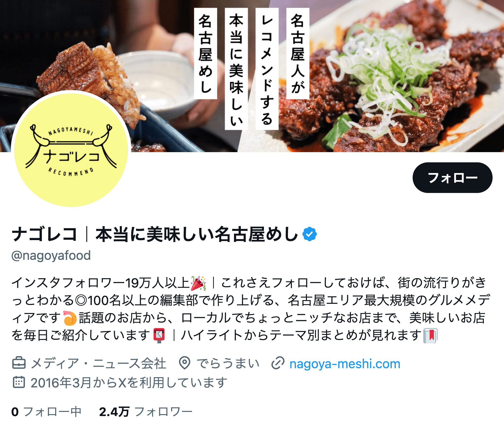Viewport: 504px width, 435px height.
Task: Click the calendar joined-date icon
Action: coord(19,382)
